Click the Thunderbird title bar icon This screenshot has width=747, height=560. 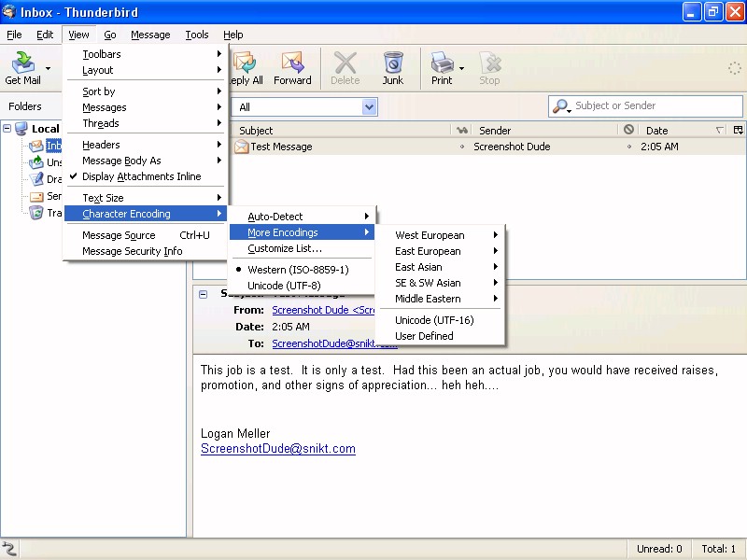pos(9,11)
